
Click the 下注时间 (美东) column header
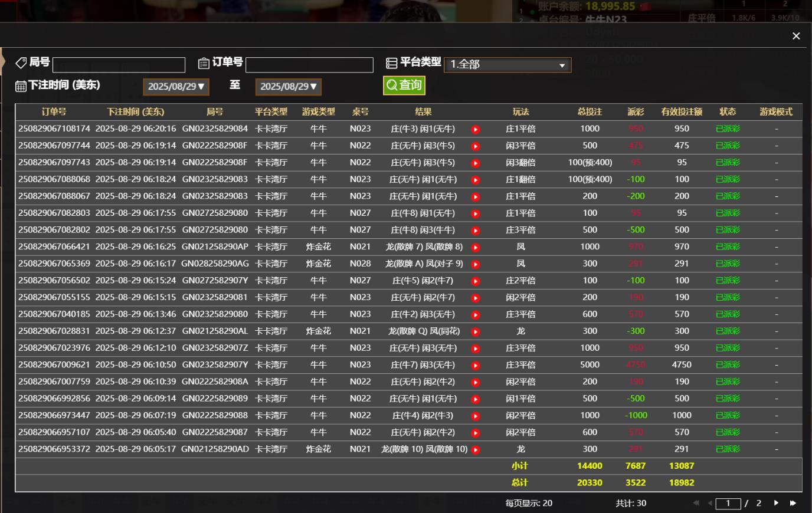(x=135, y=111)
